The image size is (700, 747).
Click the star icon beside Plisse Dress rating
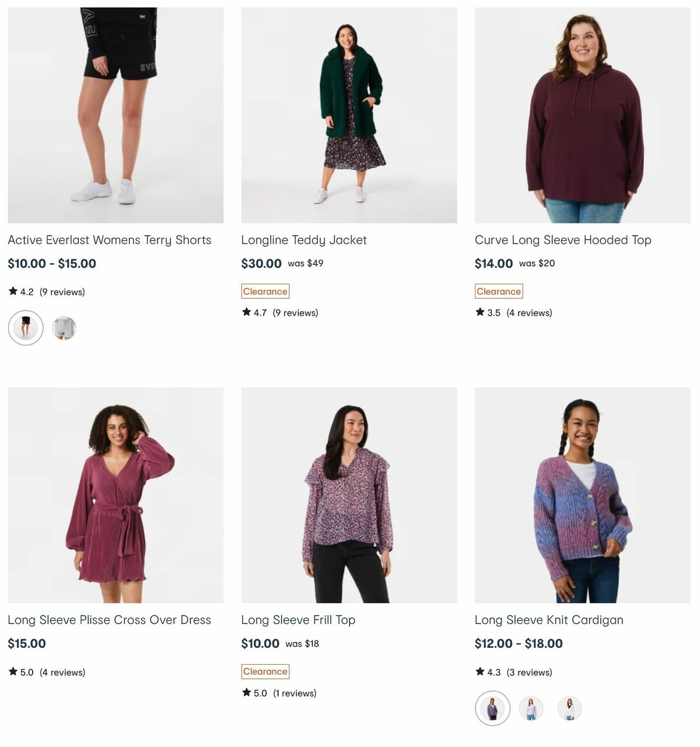pos(13,672)
